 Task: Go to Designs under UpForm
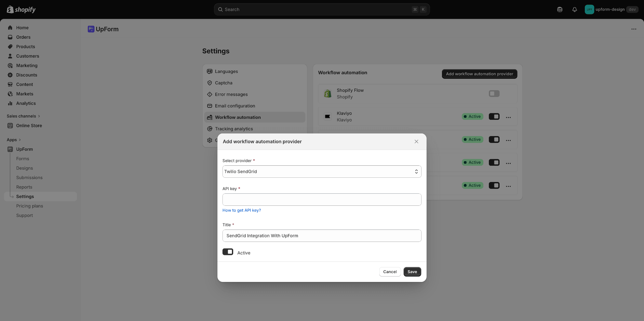[25, 168]
